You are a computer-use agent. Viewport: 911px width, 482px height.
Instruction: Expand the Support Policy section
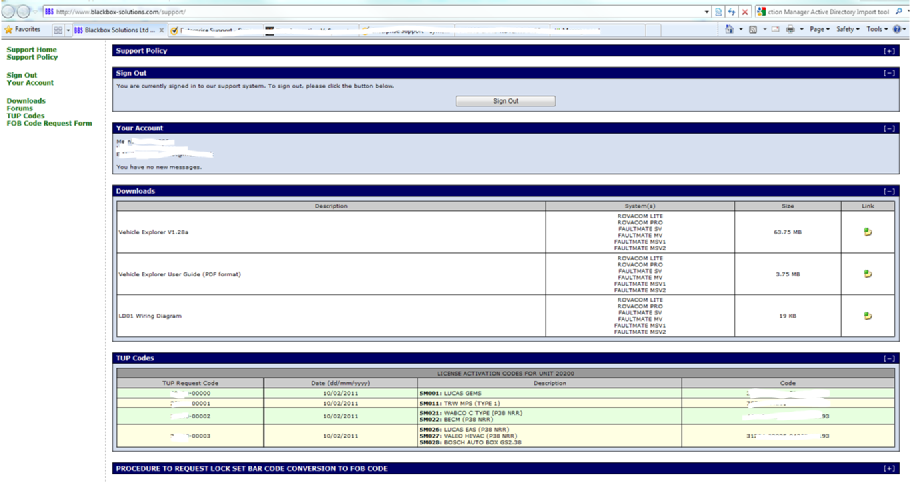pos(889,51)
